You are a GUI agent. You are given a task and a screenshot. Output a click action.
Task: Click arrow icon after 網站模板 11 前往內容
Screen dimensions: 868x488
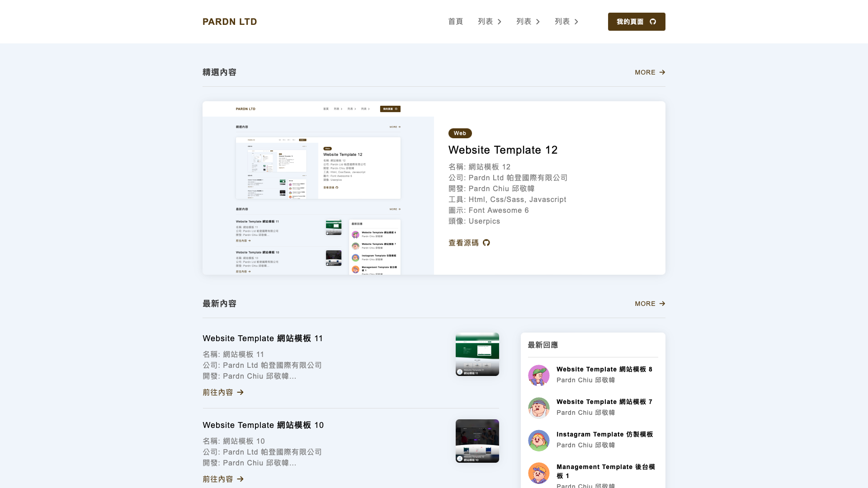[241, 392]
